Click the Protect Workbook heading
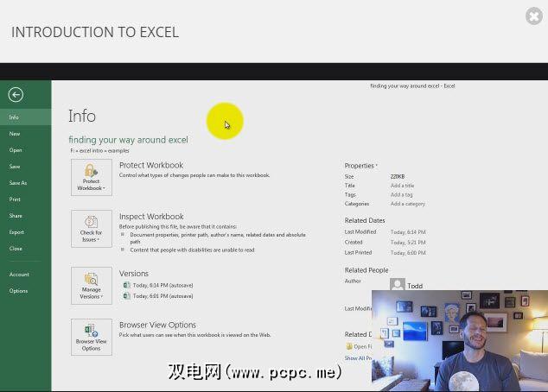Image resolution: width=548 pixels, height=392 pixels. (x=151, y=165)
